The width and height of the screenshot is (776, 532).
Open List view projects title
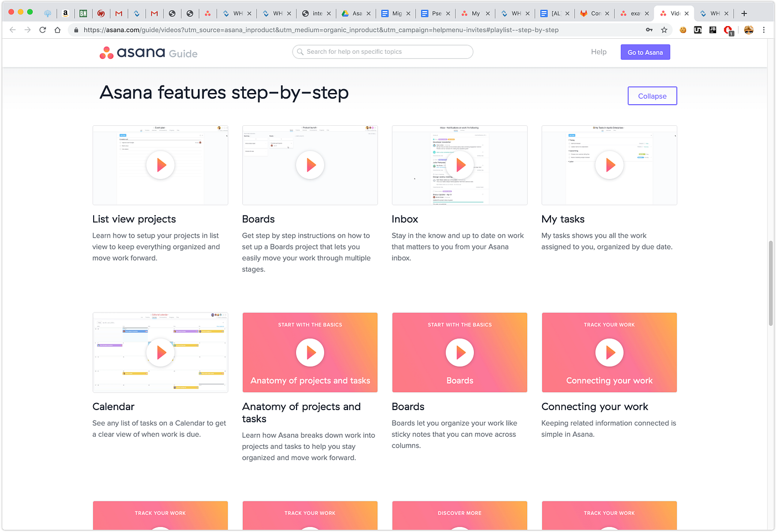click(x=134, y=219)
